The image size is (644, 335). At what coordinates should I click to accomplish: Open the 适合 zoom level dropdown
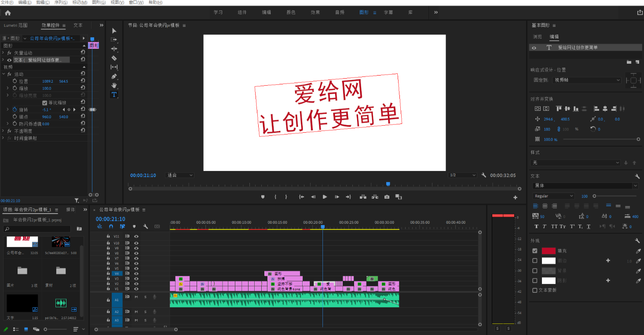(x=180, y=175)
